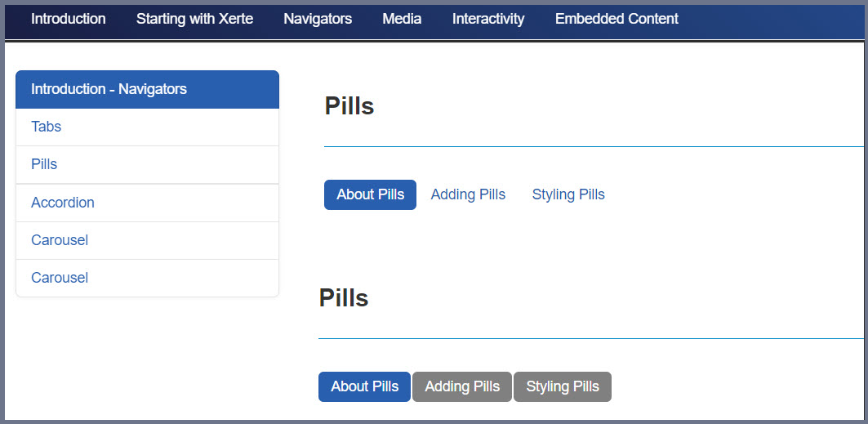Open the Media menu item
This screenshot has height=424, width=868.
(x=402, y=19)
